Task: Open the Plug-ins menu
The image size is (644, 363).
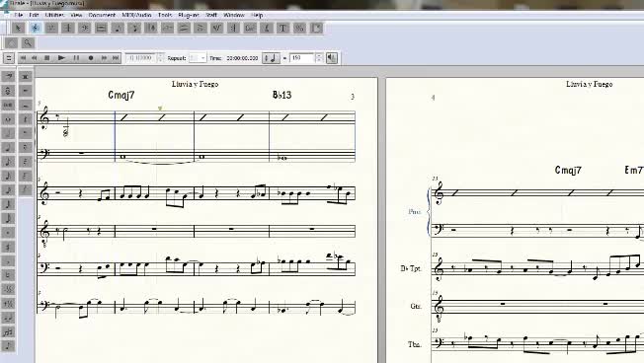Action: pos(189,15)
